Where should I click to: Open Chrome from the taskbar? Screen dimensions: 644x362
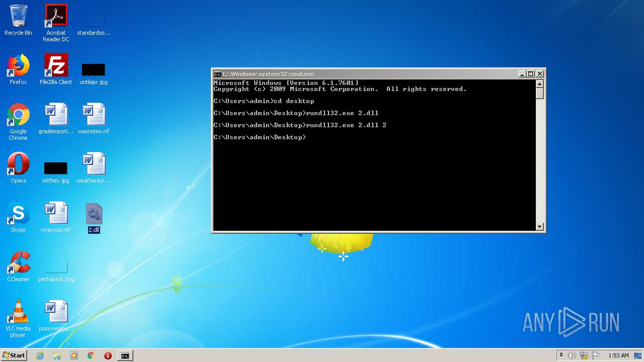(x=91, y=355)
